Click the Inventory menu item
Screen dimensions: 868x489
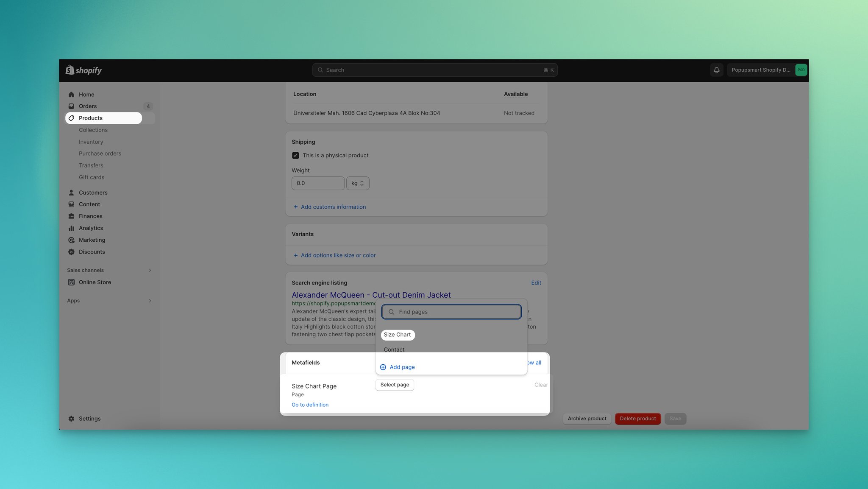pos(91,142)
